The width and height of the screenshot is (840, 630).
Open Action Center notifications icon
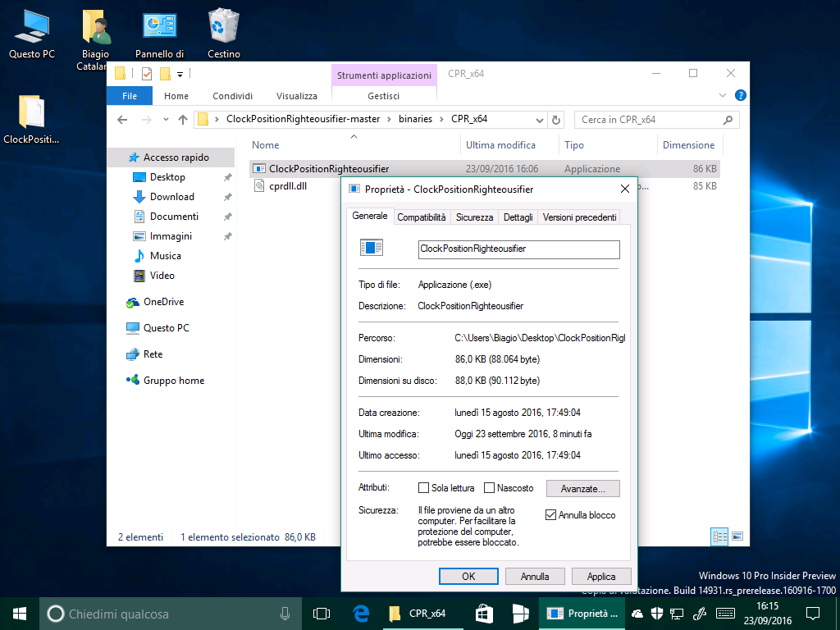click(x=813, y=614)
